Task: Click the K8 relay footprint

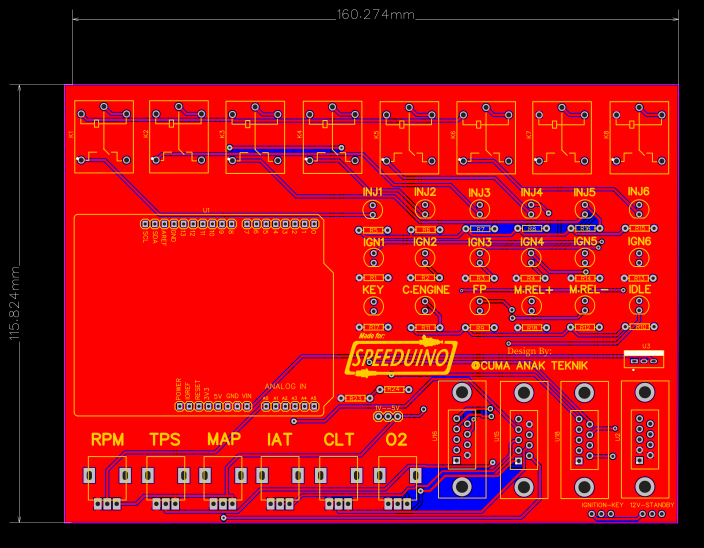Action: point(638,133)
